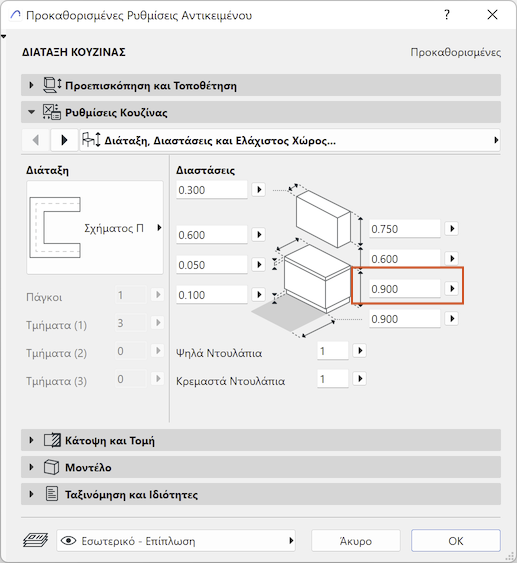
Task: Click the Ρυθμίσεις Κουζίνας panel icon
Action: (x=52, y=112)
